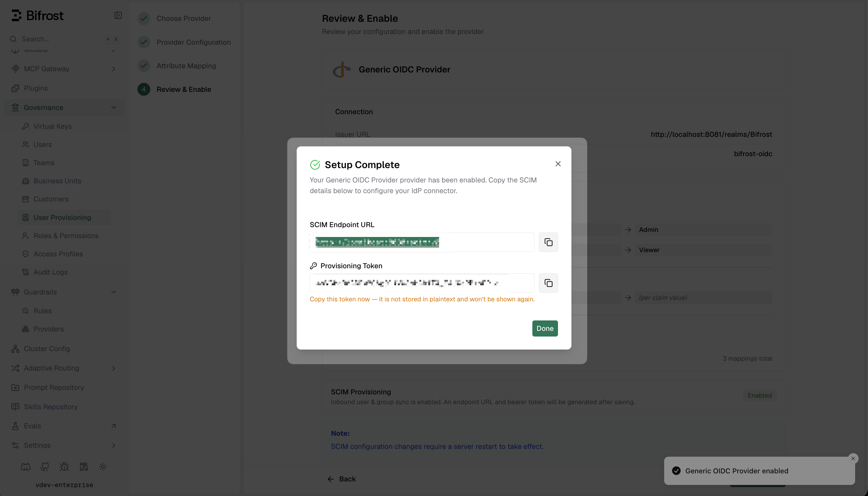Dismiss the Generic OIDC Provider enabled toast
Image resolution: width=868 pixels, height=496 pixels.
tap(853, 458)
